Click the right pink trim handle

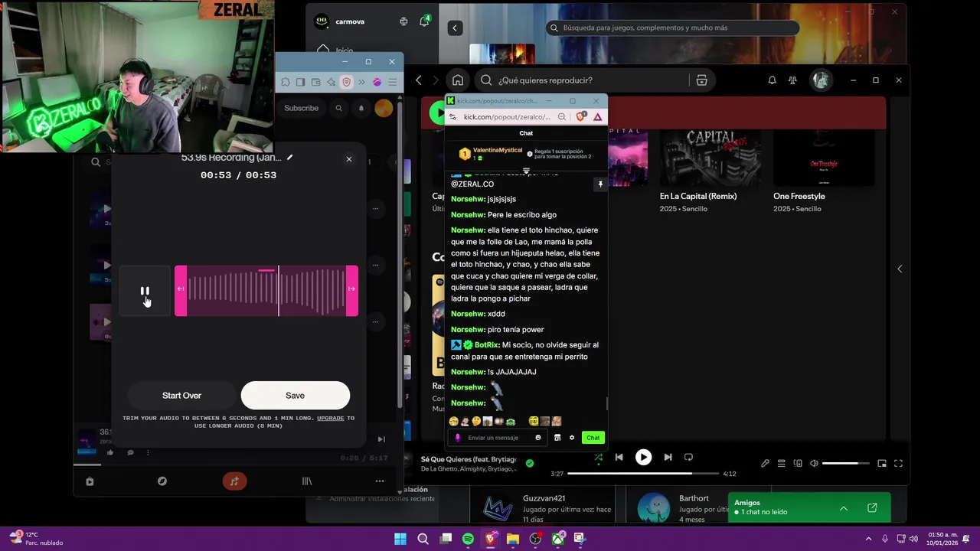point(352,289)
